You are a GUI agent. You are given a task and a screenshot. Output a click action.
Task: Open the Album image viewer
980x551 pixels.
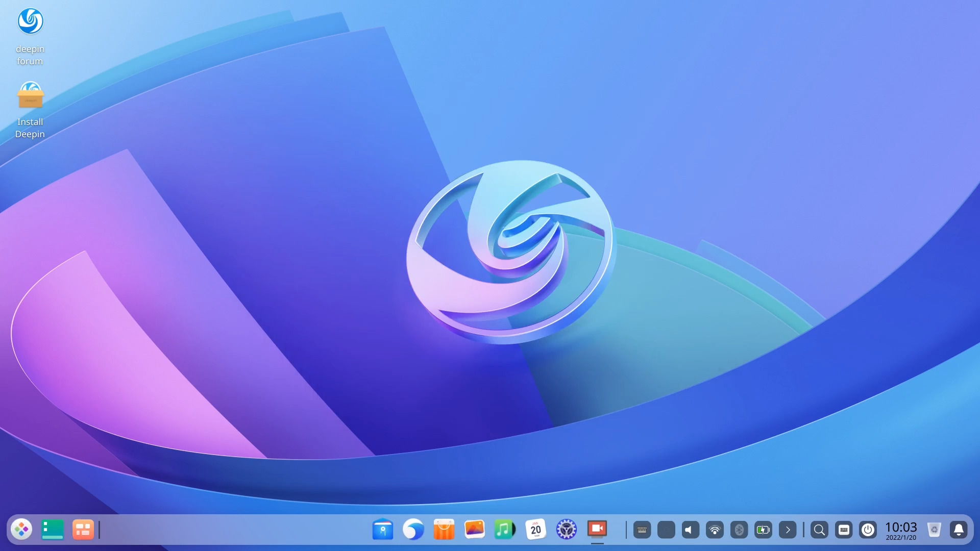click(475, 530)
